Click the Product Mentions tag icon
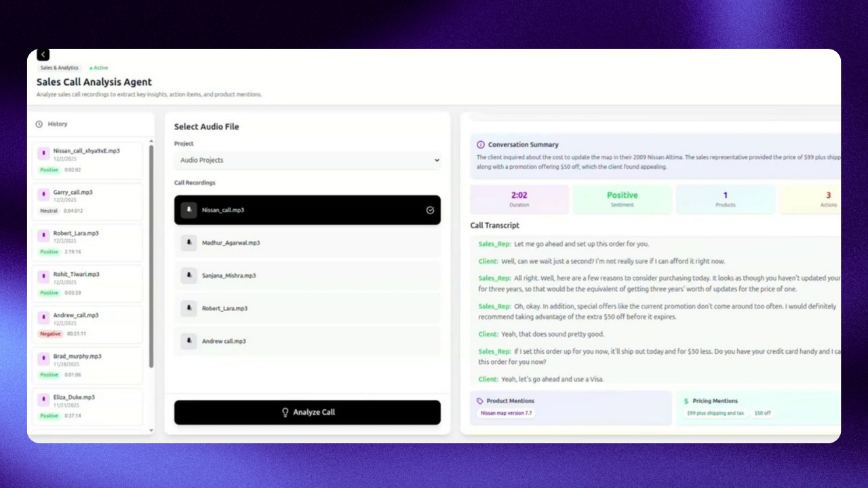Screen dimensions: 868x488 [x=480, y=401]
